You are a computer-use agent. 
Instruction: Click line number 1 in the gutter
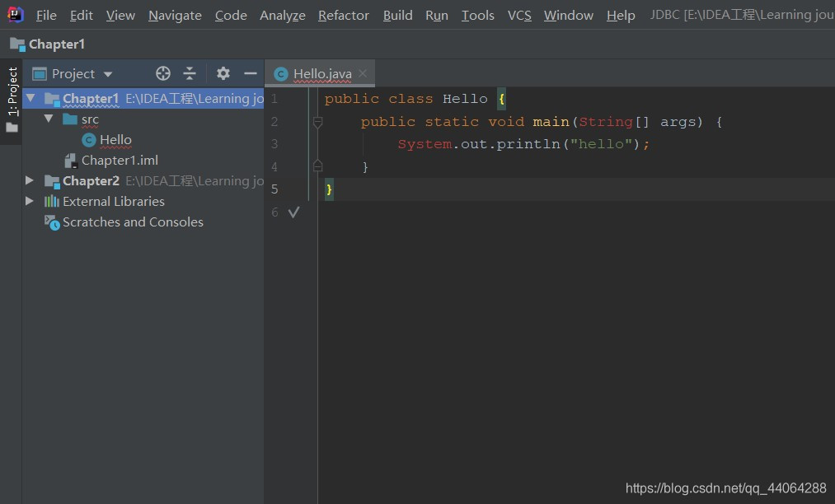pyautogui.click(x=274, y=99)
